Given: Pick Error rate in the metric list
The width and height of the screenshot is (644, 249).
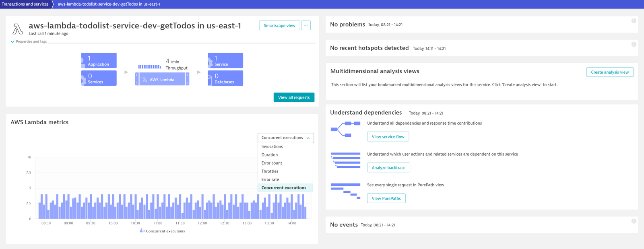Looking at the screenshot, I should pyautogui.click(x=285, y=179).
